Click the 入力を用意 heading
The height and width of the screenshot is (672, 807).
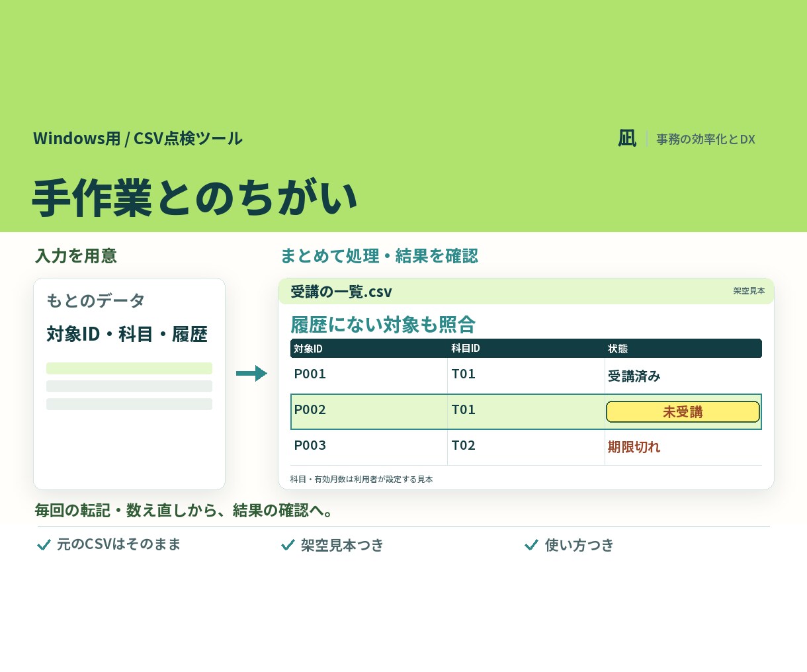click(76, 256)
